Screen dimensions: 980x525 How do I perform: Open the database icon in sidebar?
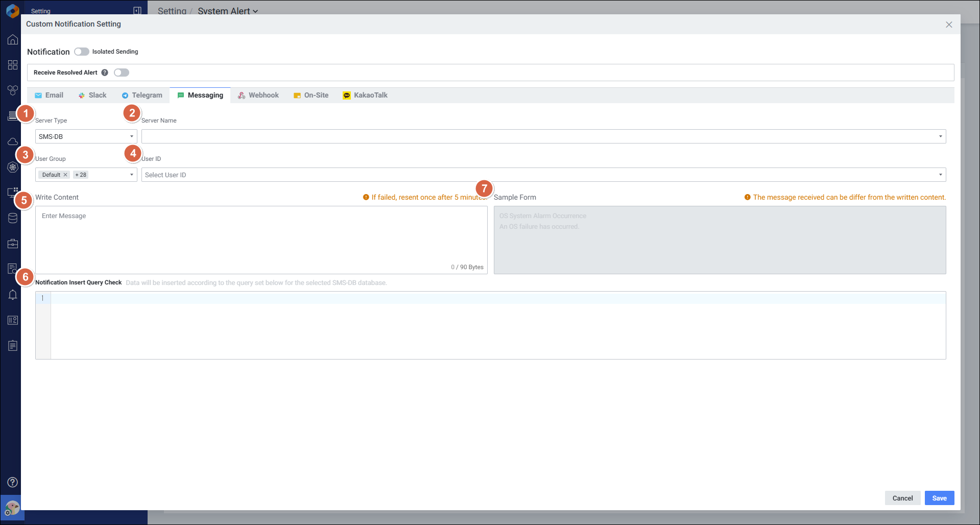tap(13, 219)
